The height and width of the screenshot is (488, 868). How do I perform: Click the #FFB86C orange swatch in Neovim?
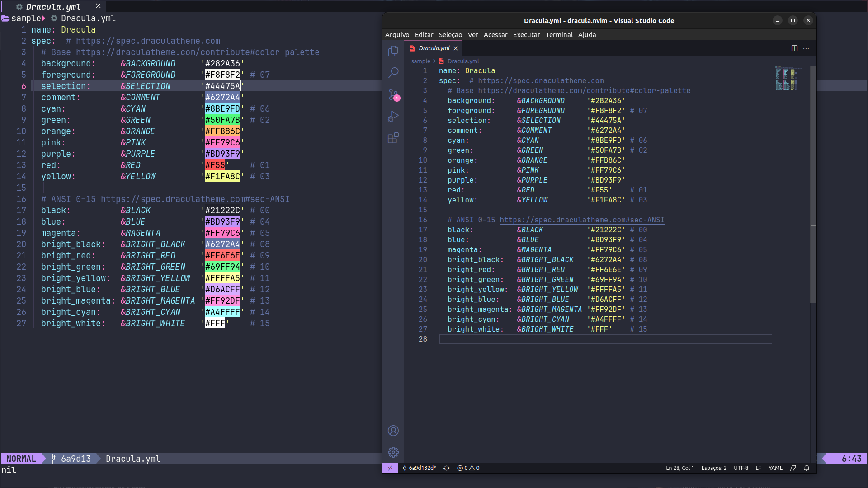pos(222,131)
